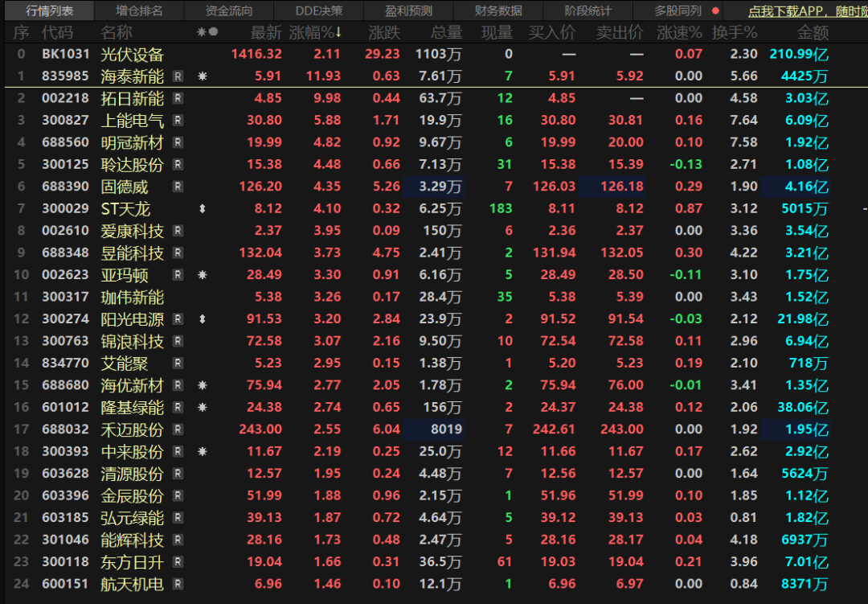Click the 代码 column header
Screen dimensions: 868x604
tap(58, 33)
